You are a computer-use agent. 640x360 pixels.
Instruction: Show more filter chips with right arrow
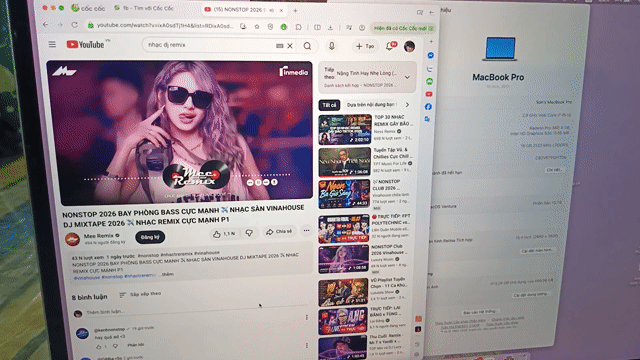407,105
